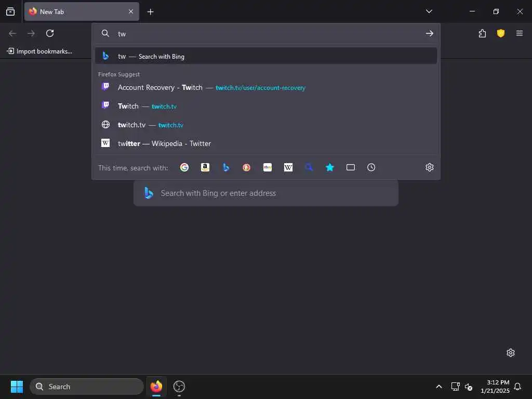
Task: Choose the DuckDuckGo search icon
Action: coord(247,167)
